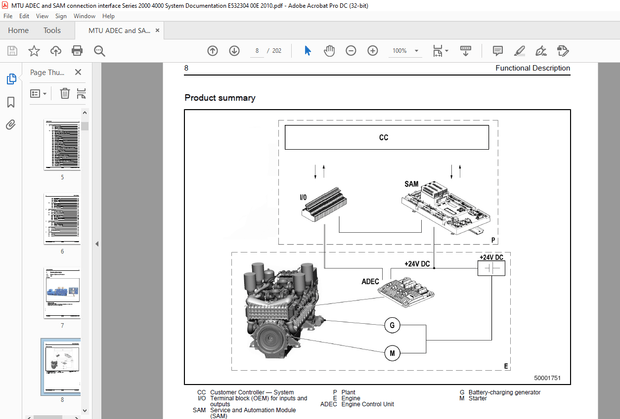Click the Save file icon
620x419 pixels.
coord(12,51)
